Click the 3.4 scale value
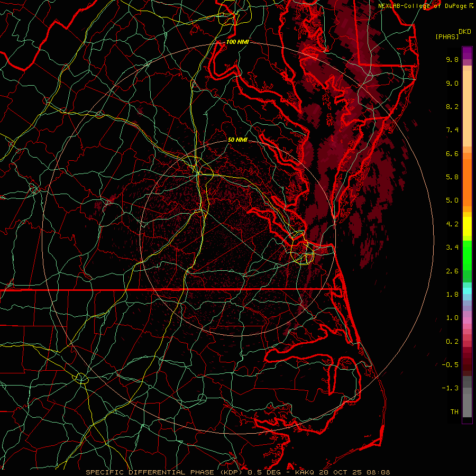 coord(452,248)
